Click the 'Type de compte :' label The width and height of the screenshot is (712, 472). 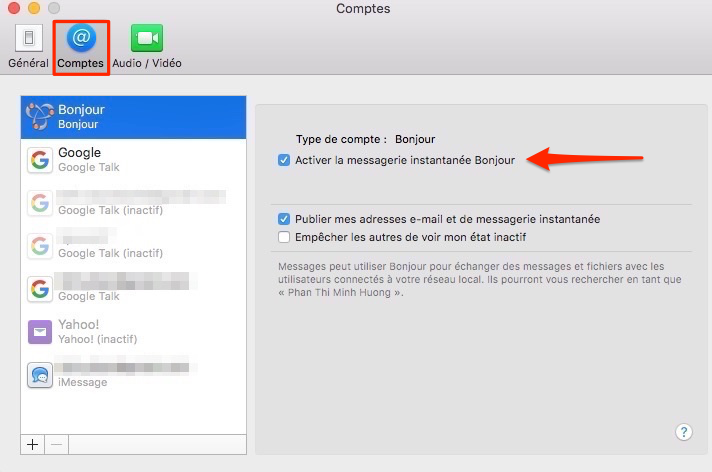(341, 139)
